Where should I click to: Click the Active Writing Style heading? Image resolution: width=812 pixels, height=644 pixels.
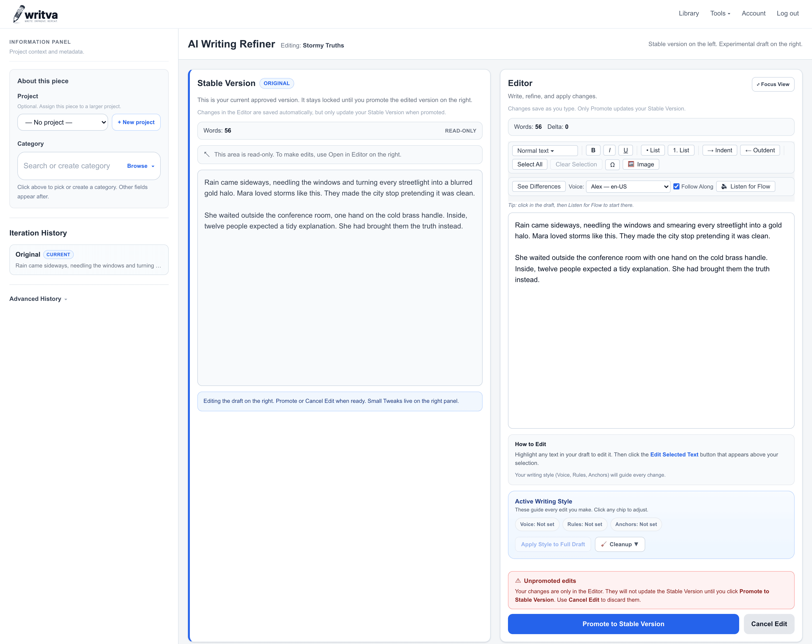tap(543, 502)
